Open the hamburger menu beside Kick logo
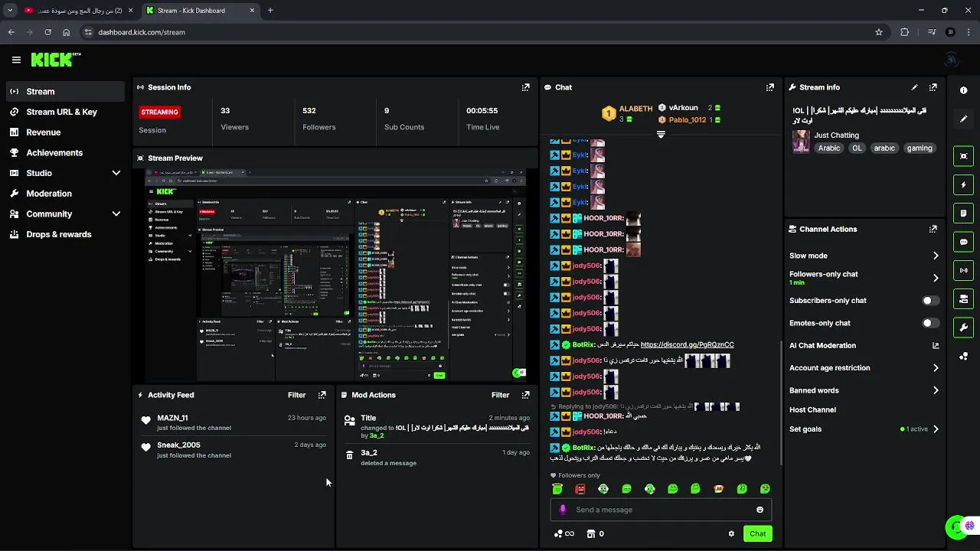The image size is (980, 551). 16,60
